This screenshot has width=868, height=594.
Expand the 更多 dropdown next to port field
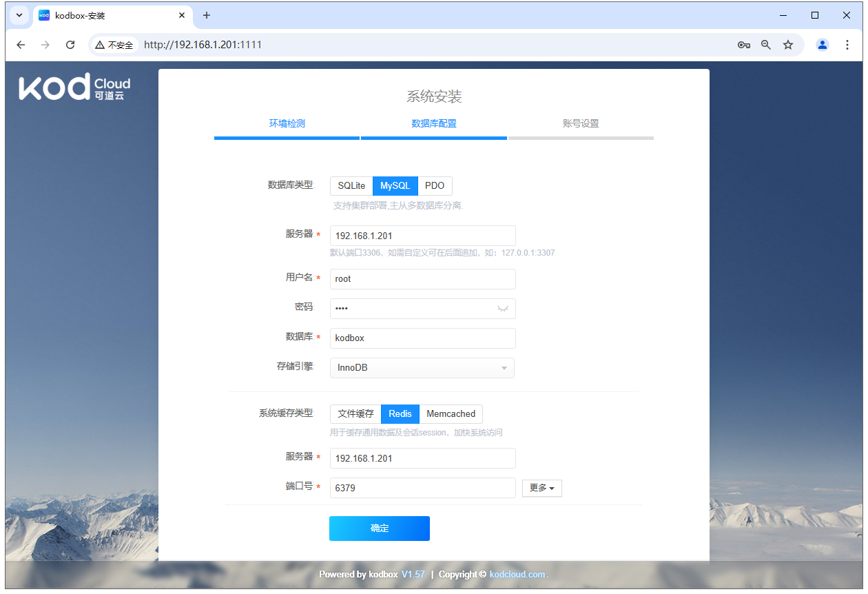click(541, 487)
